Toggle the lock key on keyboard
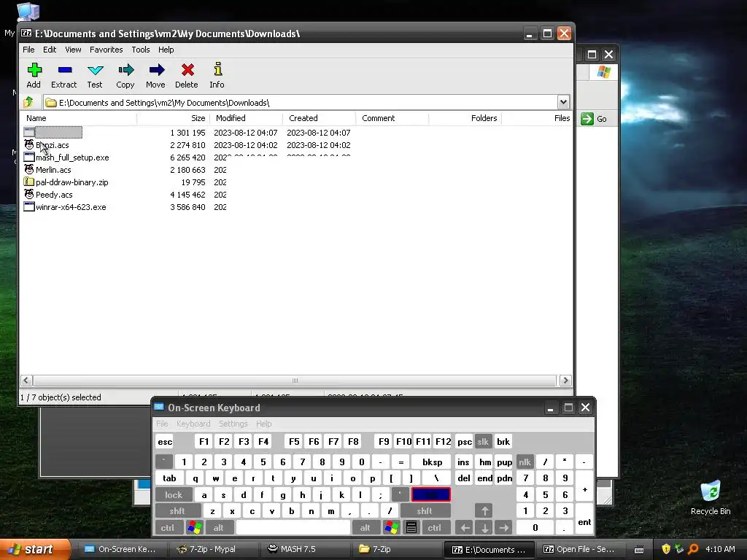Image resolution: width=747 pixels, height=560 pixels. point(174,495)
